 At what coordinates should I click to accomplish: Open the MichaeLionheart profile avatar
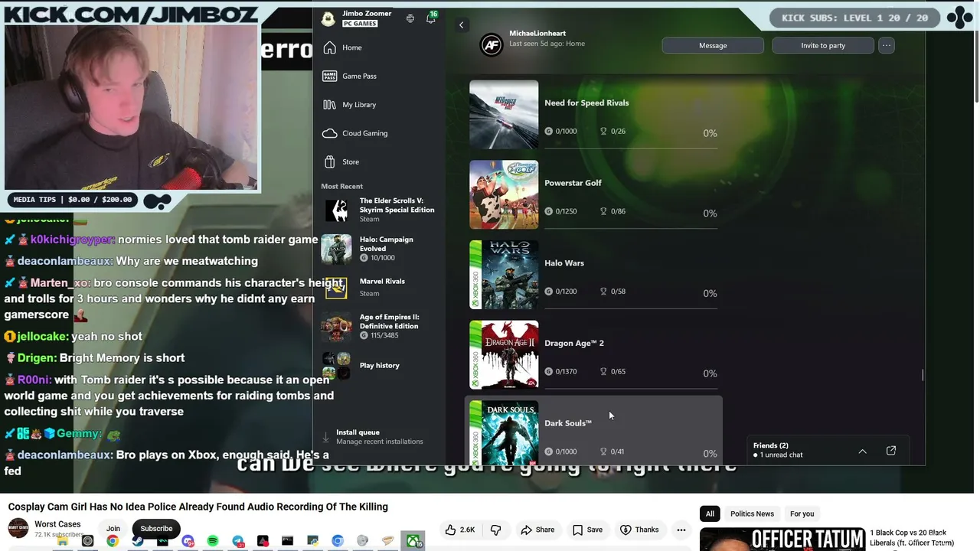click(x=491, y=45)
